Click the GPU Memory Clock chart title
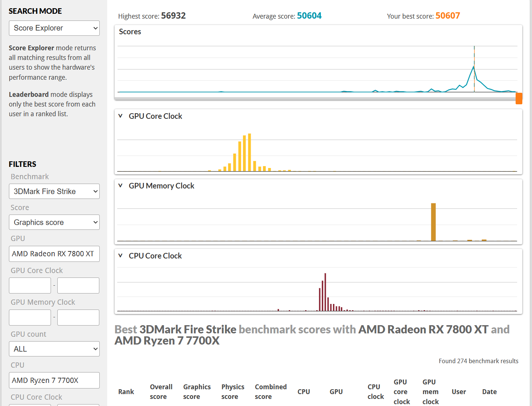Viewport: 532px width, 406px height. [x=161, y=186]
